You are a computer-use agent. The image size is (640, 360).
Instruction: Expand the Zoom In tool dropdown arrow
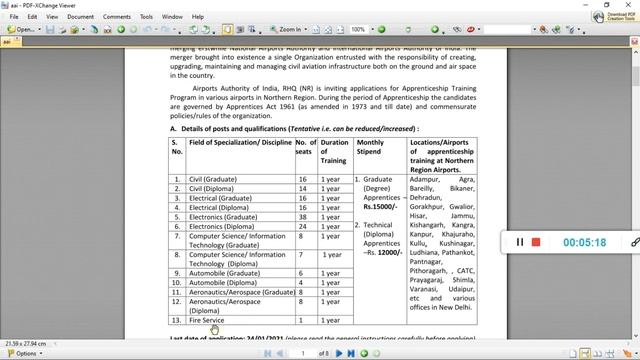point(306,29)
